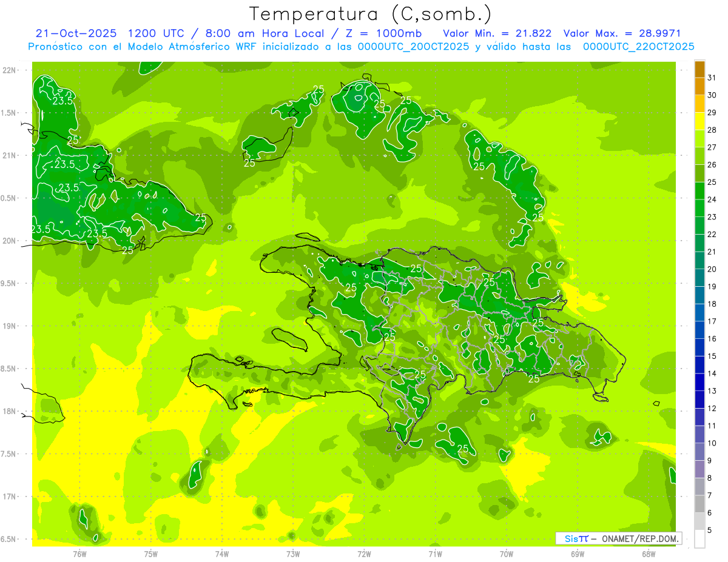Click the white bottom swatch near 5
Screen dimensions: 728x562
tap(699, 539)
